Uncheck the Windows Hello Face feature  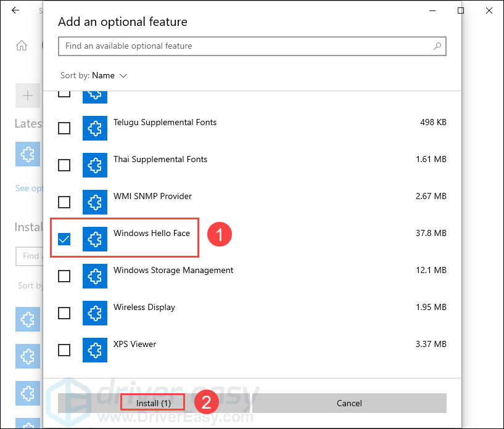tap(64, 239)
